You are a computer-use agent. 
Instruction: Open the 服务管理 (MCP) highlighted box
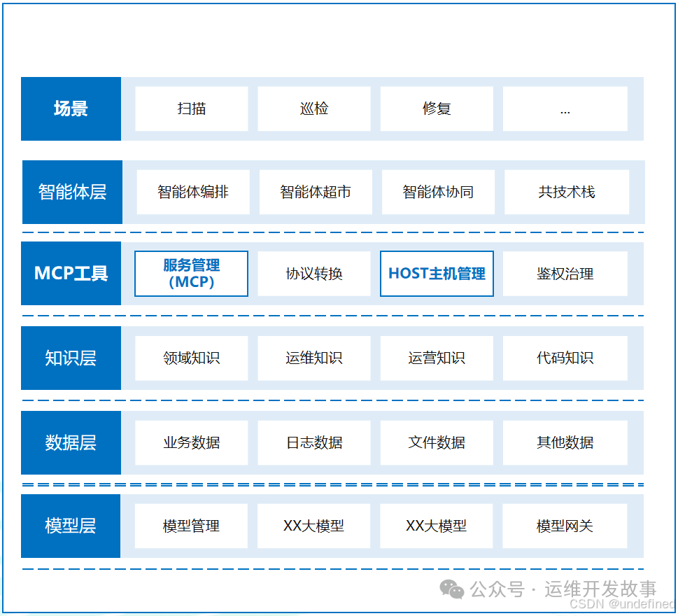click(x=192, y=274)
